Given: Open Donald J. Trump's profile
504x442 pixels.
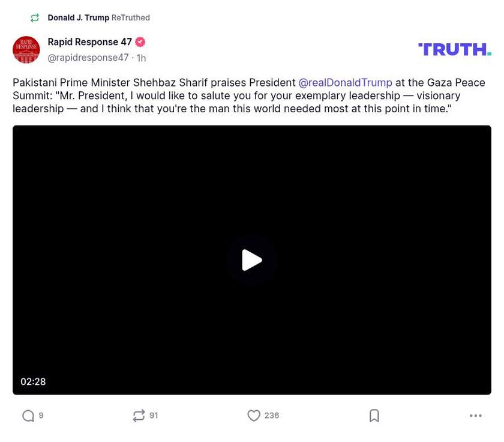Looking at the screenshot, I should point(78,17).
